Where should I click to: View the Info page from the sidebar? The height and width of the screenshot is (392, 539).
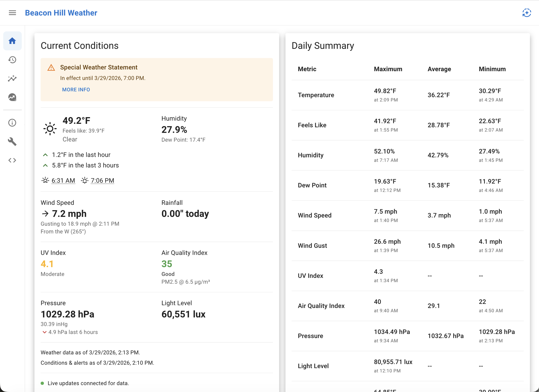12,123
